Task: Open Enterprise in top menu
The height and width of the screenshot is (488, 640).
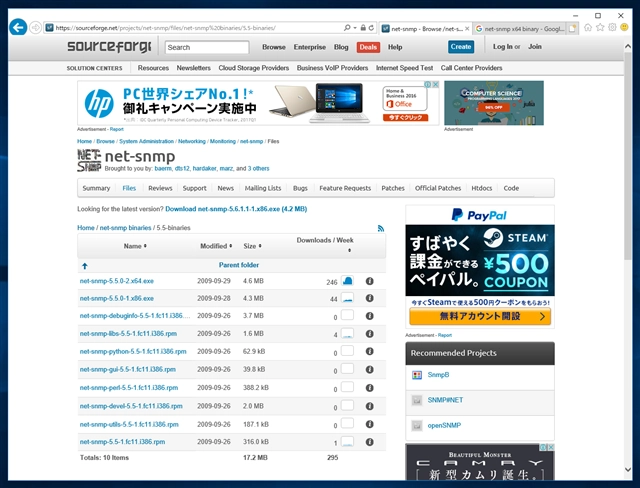Action: point(309,47)
